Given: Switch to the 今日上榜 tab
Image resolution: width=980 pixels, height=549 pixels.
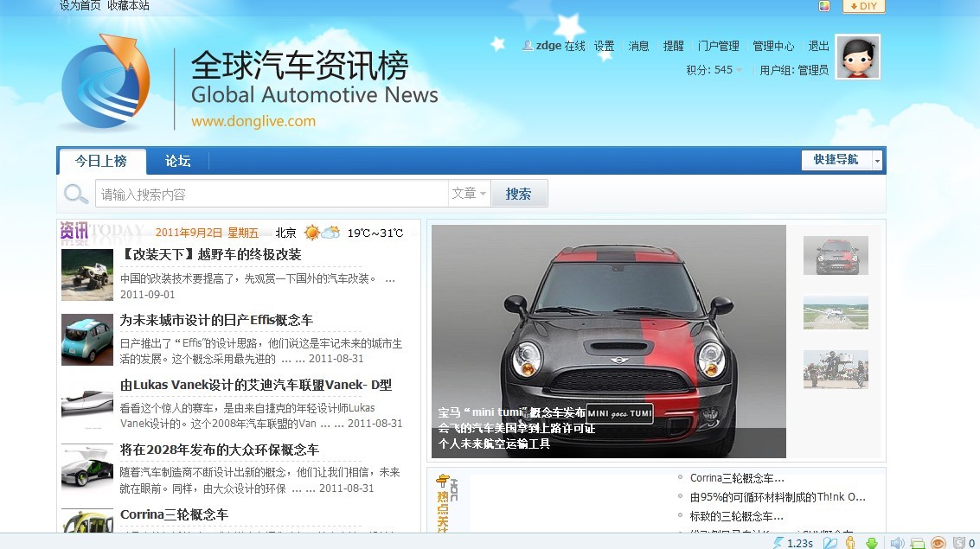Looking at the screenshot, I should tap(101, 161).
